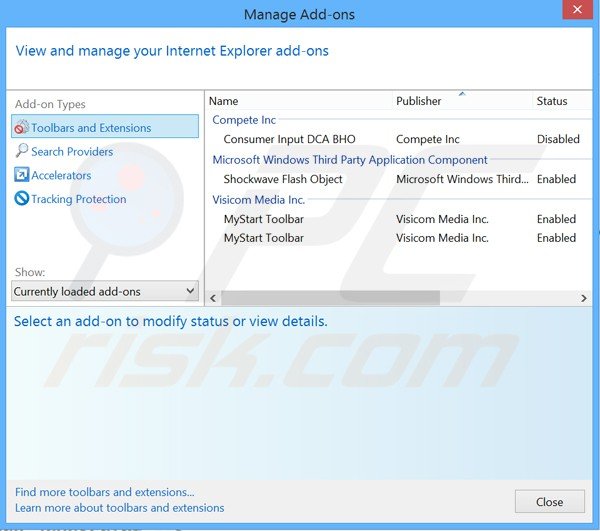
Task: Click the Compete Inc group header
Action: pyautogui.click(x=244, y=120)
